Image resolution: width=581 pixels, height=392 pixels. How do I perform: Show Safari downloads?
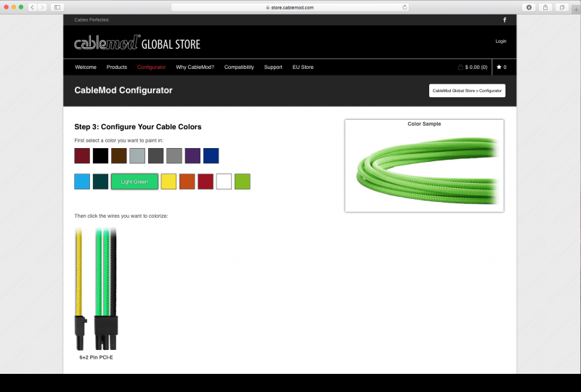529,7
